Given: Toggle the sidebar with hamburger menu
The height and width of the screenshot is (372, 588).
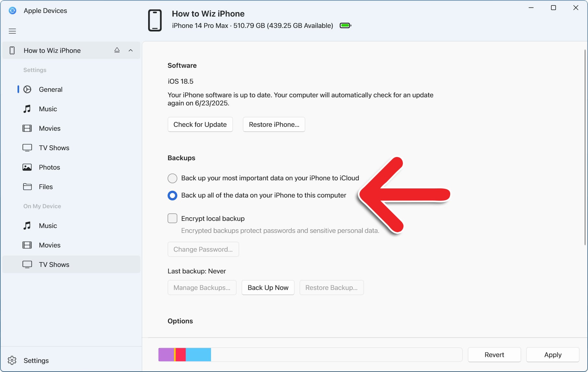Looking at the screenshot, I should coord(12,31).
